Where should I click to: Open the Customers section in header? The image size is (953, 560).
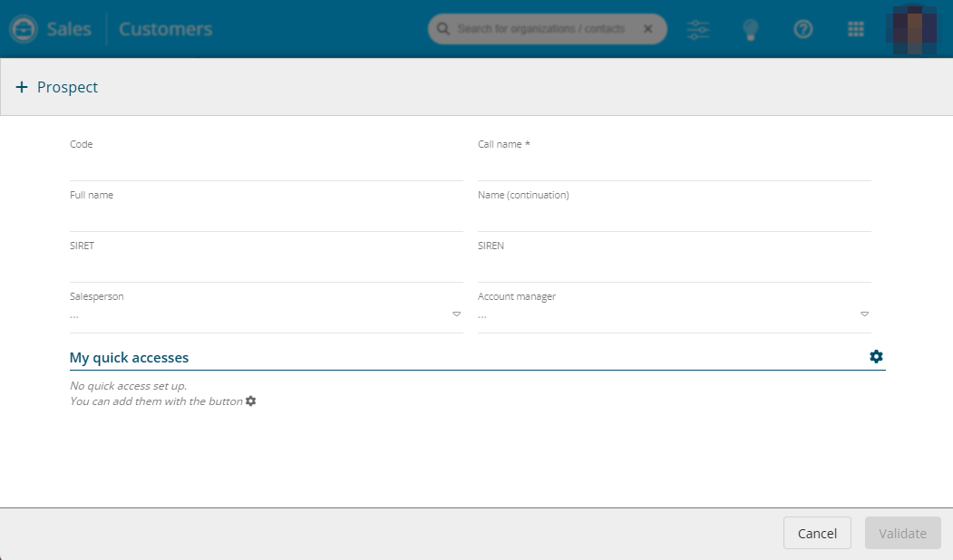click(x=165, y=29)
